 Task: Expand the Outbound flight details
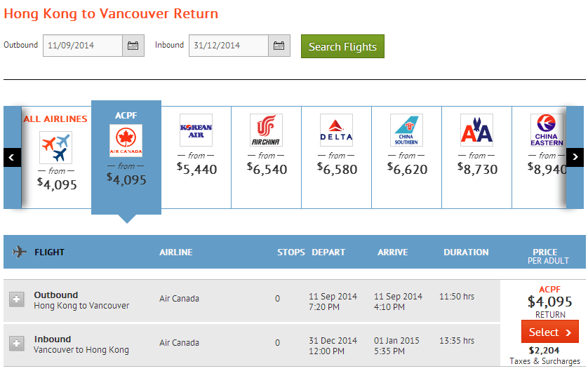[x=17, y=299]
